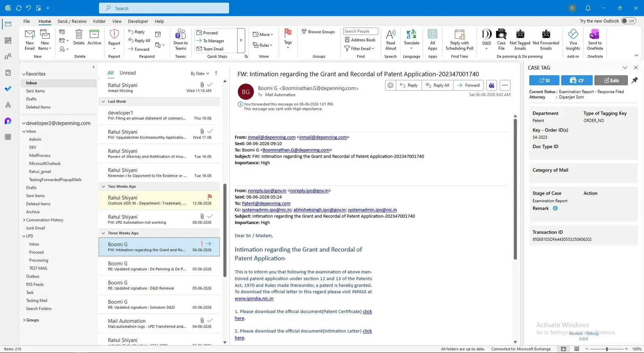
Task: Open All Apps in ribbon
Action: [x=432, y=34]
